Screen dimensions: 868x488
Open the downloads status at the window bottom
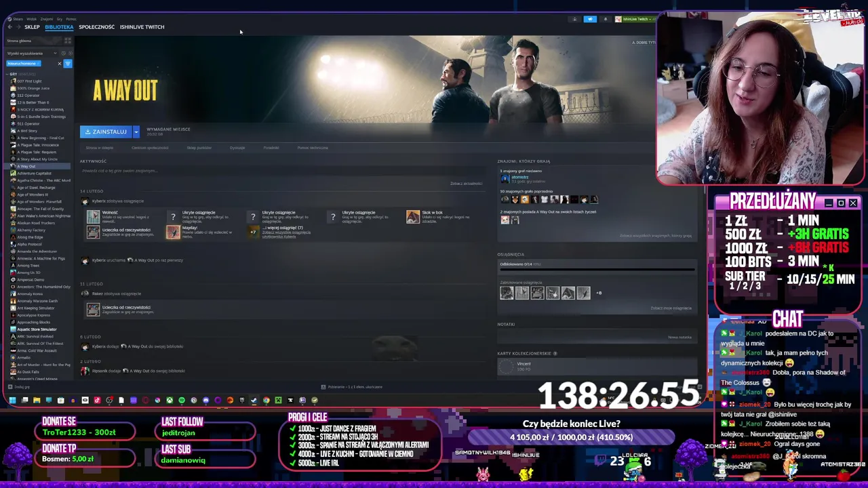351,387
